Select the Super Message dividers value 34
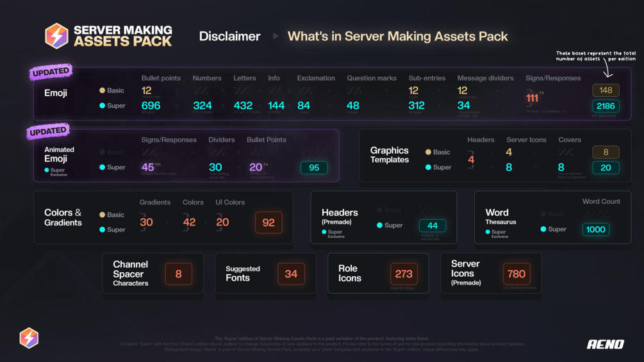 pyautogui.click(x=464, y=106)
